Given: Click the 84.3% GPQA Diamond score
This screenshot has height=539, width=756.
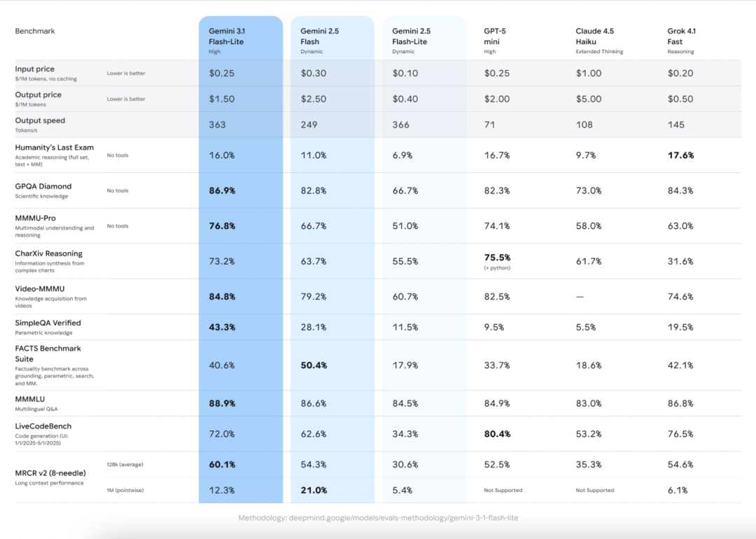Looking at the screenshot, I should (681, 190).
